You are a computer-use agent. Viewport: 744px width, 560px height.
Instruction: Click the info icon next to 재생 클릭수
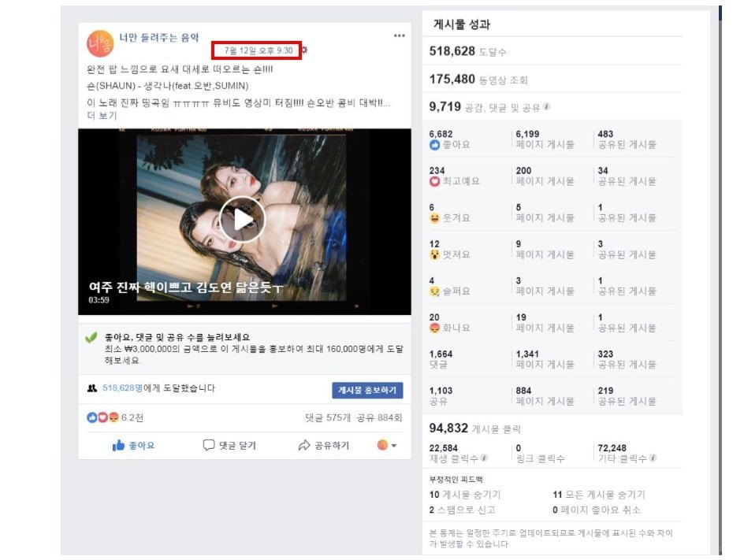483,458
